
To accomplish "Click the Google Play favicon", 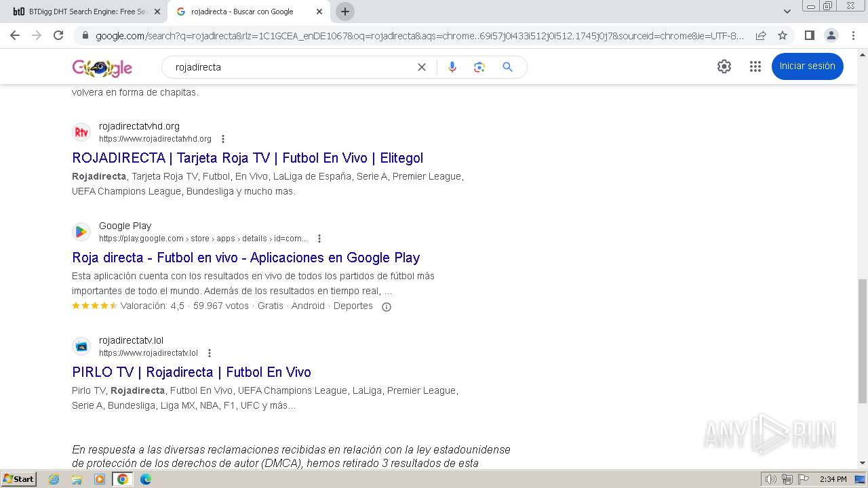I will (81, 232).
